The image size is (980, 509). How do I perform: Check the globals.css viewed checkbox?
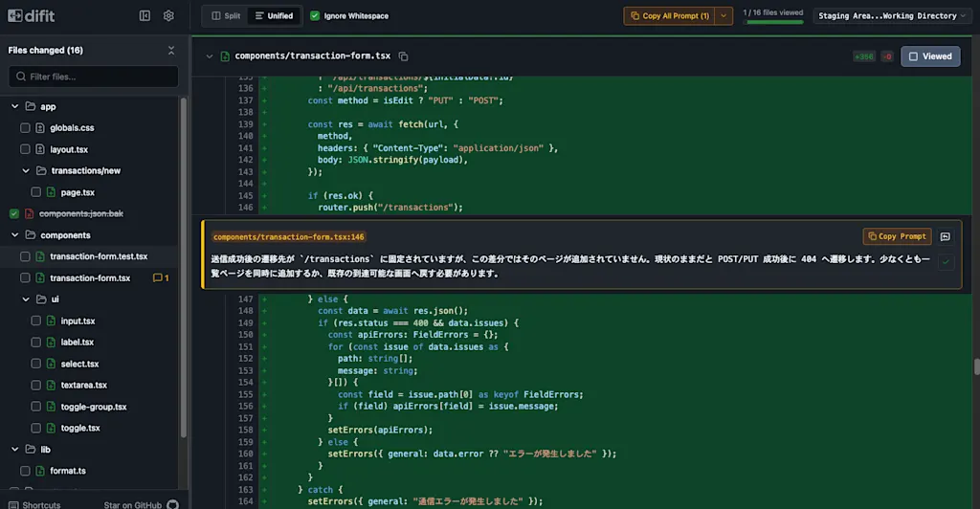click(x=25, y=128)
